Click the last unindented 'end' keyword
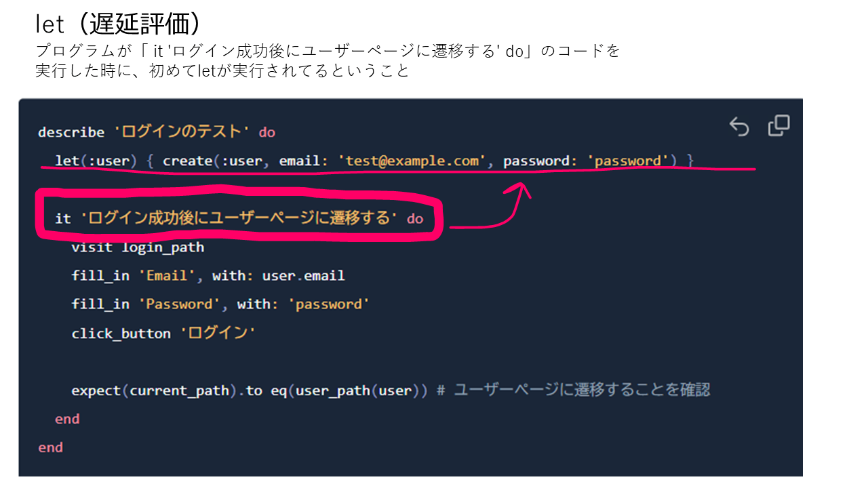The height and width of the screenshot is (488, 868). [50, 447]
